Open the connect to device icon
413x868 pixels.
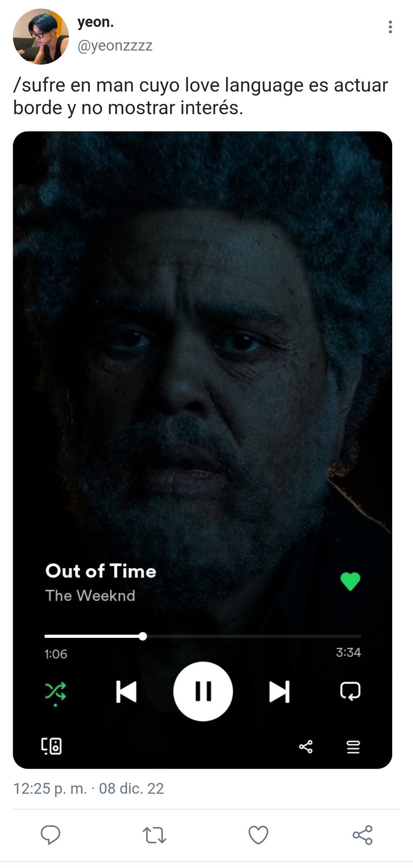point(52,746)
